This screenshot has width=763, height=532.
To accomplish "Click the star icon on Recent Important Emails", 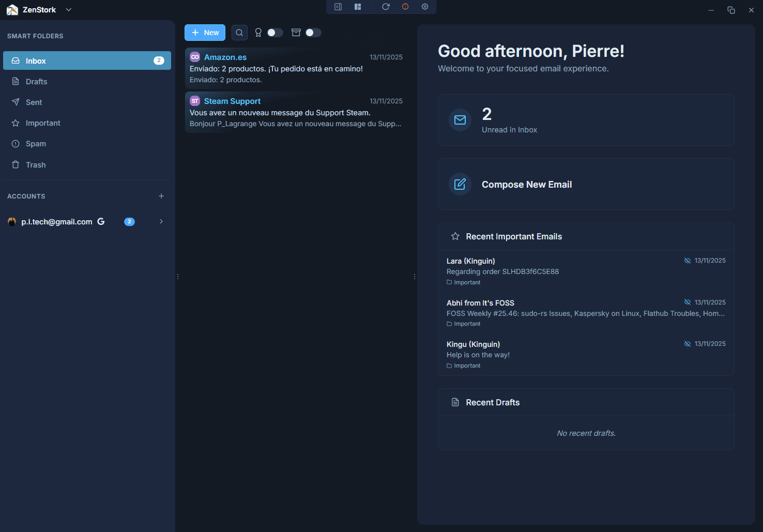I will click(455, 236).
